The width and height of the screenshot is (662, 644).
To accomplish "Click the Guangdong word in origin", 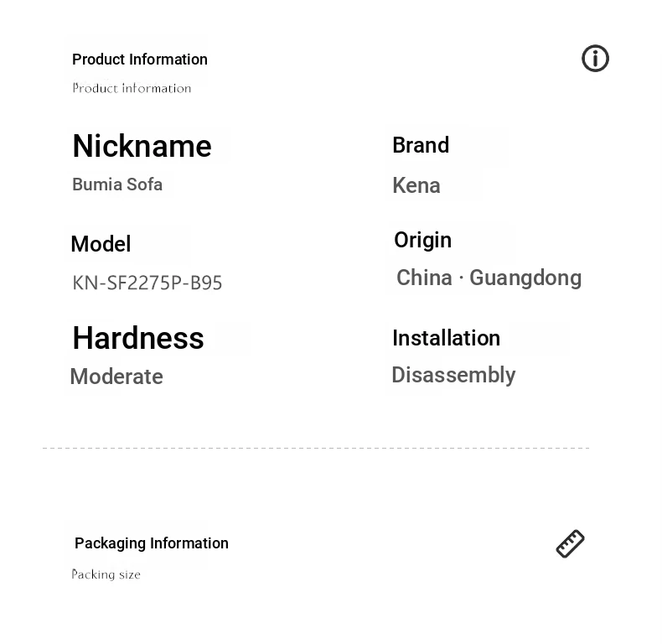I will pyautogui.click(x=525, y=279).
